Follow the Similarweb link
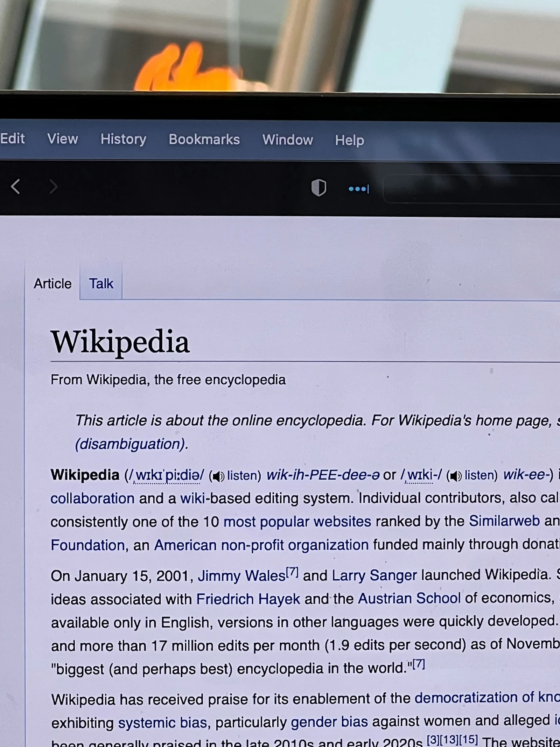Image resolution: width=560 pixels, height=747 pixels. [504, 521]
